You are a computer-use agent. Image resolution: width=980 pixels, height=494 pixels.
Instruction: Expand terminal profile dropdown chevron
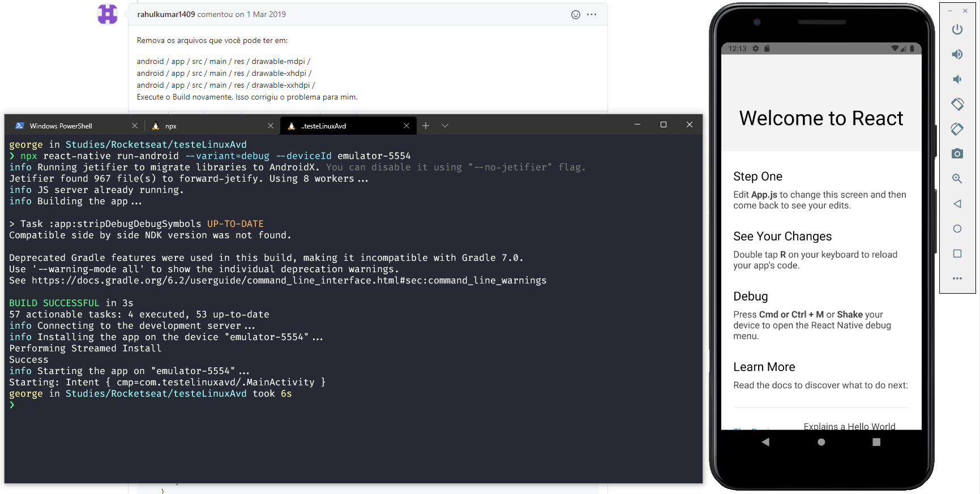(x=445, y=126)
